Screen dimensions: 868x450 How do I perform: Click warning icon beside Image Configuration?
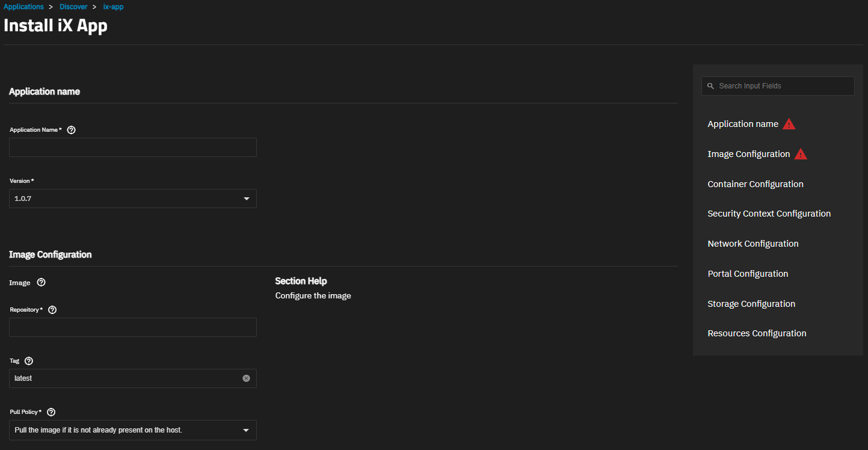[800, 154]
